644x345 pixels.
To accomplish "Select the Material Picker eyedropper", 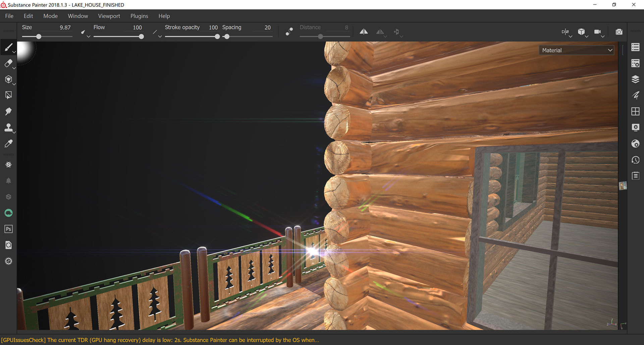I will point(8,143).
